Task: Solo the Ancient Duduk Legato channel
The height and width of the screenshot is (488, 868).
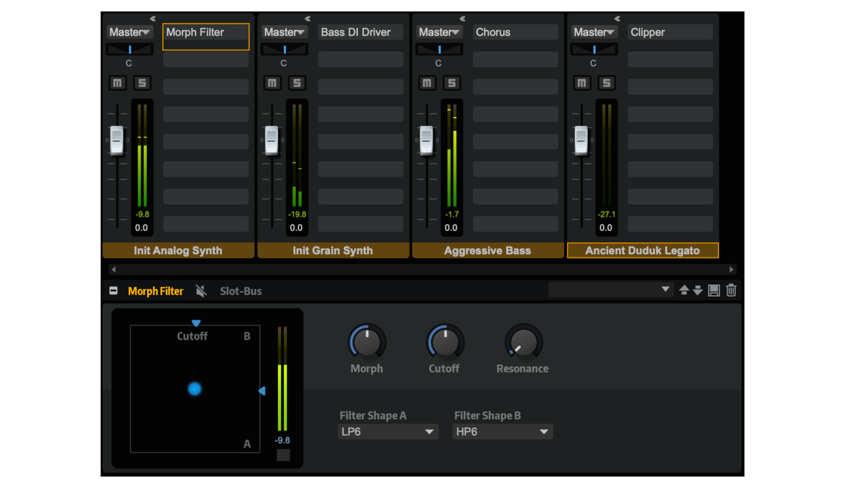Action: 607,83
